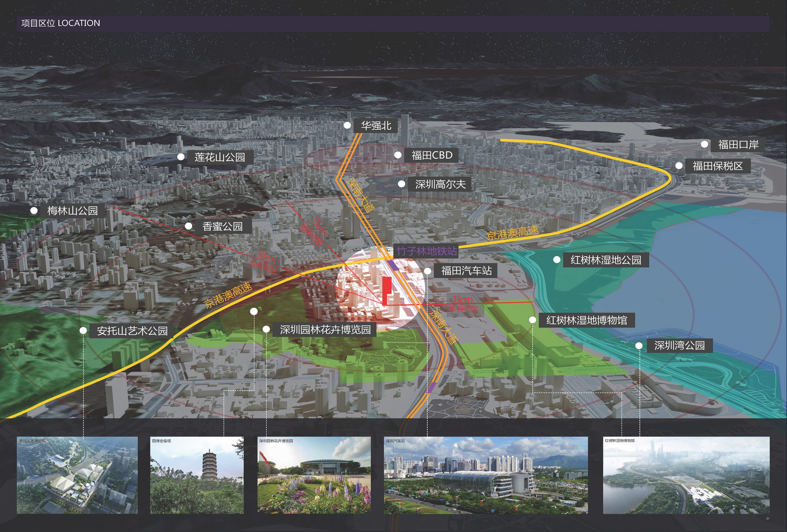The width and height of the screenshot is (787, 532).
Task: Open the 园博会福塔 pagoda photo
Action: [x=197, y=475]
